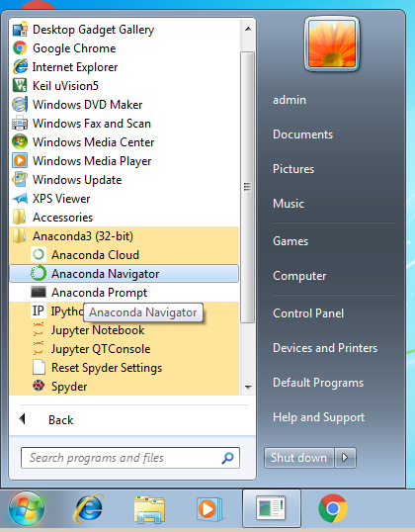Screen dimensions: 415x532
Task: Click the Google Chrome icon in the program list
Action: click(x=20, y=47)
